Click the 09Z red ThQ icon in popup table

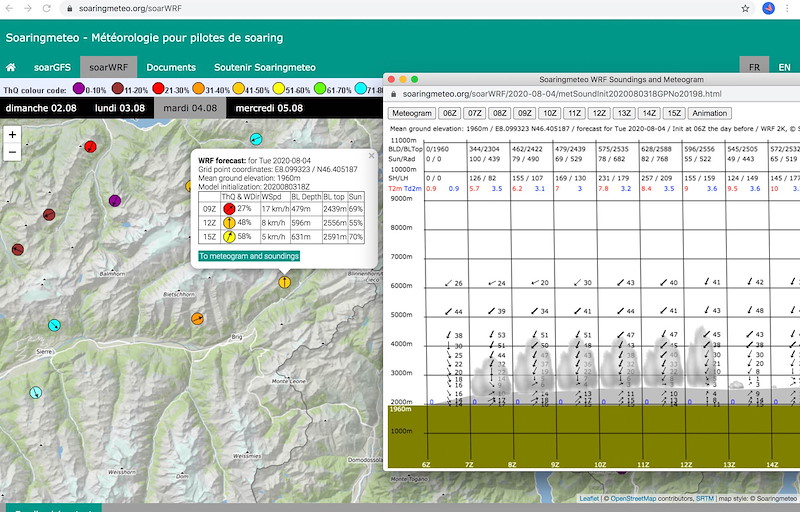point(229,209)
